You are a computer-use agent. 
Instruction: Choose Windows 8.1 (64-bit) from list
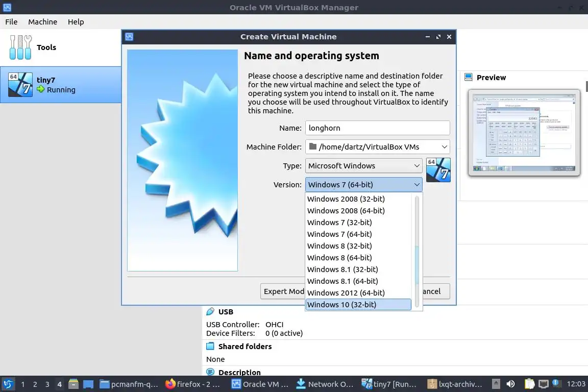[358, 281]
